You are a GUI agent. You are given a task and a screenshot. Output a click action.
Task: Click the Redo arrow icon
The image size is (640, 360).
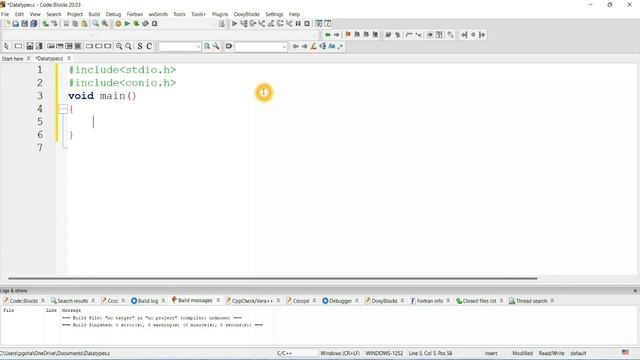[x=54, y=24]
